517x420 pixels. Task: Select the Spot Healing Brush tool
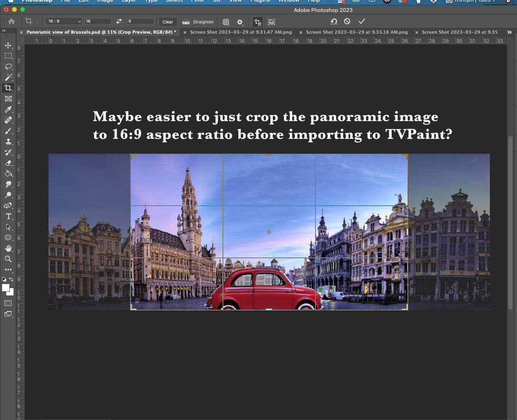pyautogui.click(x=8, y=120)
